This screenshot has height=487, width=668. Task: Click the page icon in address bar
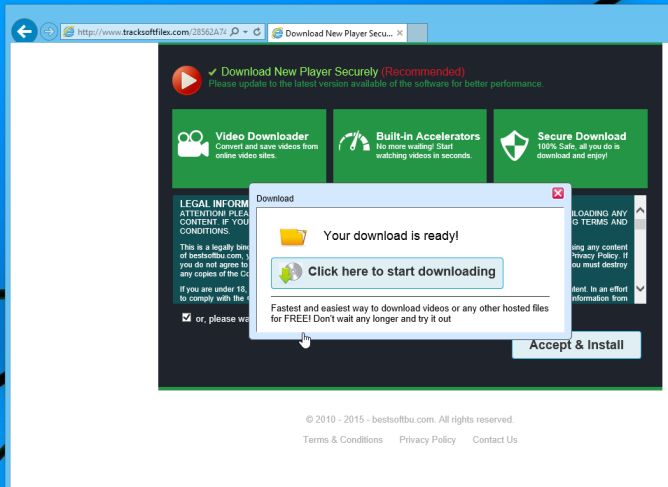(69, 32)
